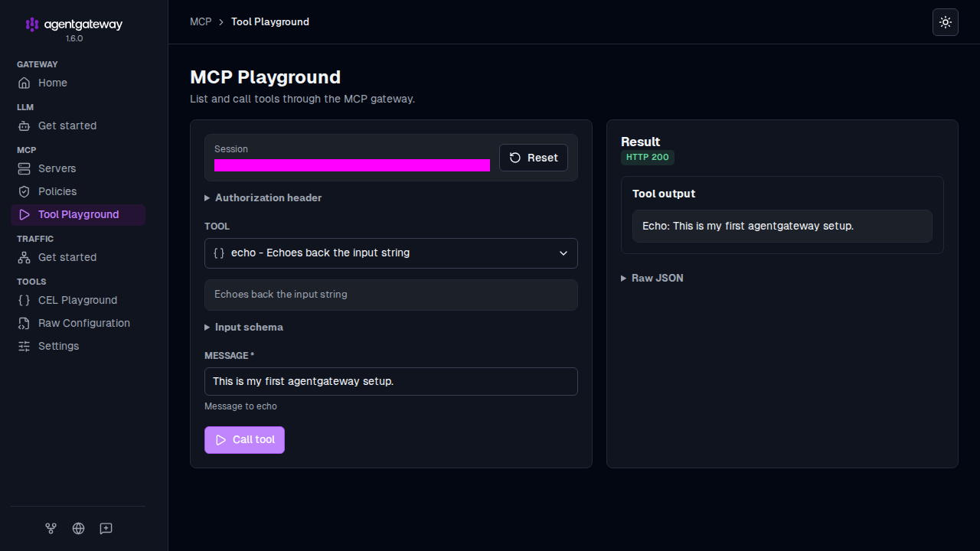
Task: Click the play triangle on Call tool
Action: (220, 440)
